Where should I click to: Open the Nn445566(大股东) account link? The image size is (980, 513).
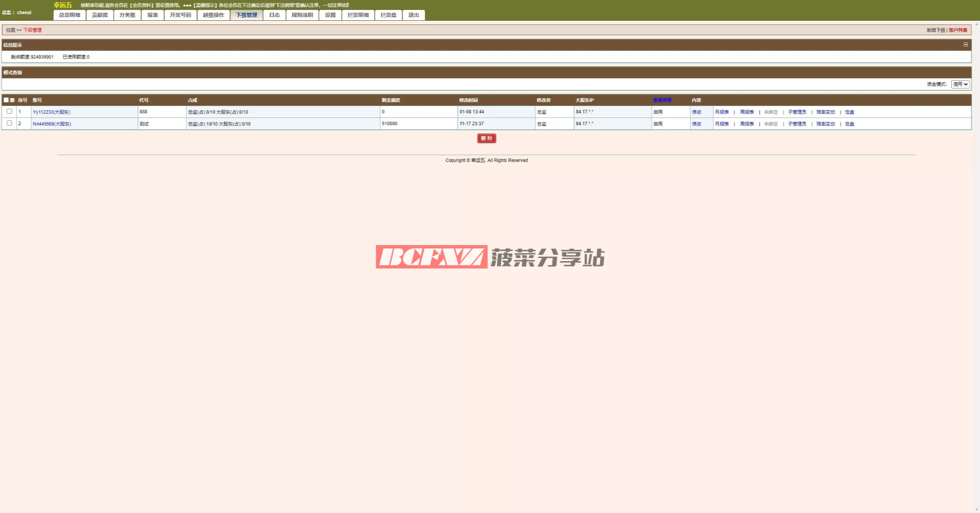tap(52, 124)
